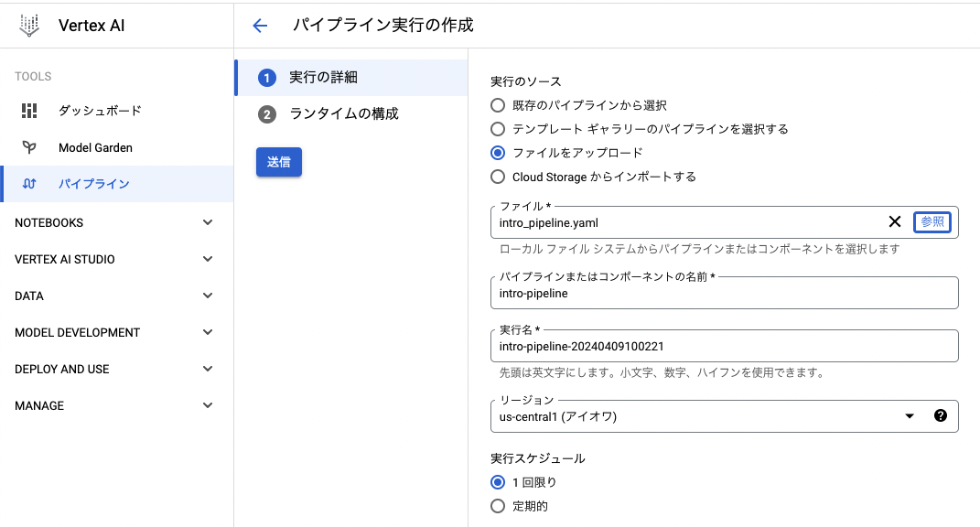This screenshot has width=980, height=527.
Task: Select the 既存のパイプラインから選択 radio button
Action: click(497, 105)
